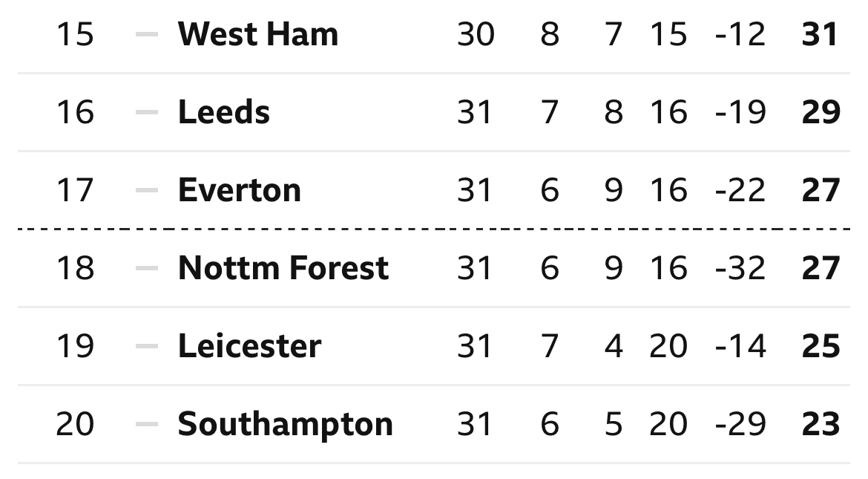Image resolution: width=868 pixels, height=479 pixels.
Task: Click Leicester's no-movement dash icon
Action: pyautogui.click(x=147, y=347)
